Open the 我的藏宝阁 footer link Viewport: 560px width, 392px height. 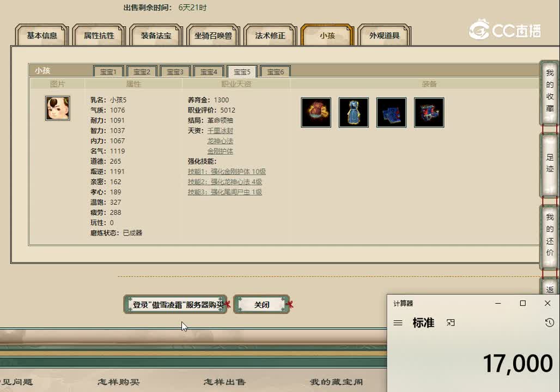337,382
